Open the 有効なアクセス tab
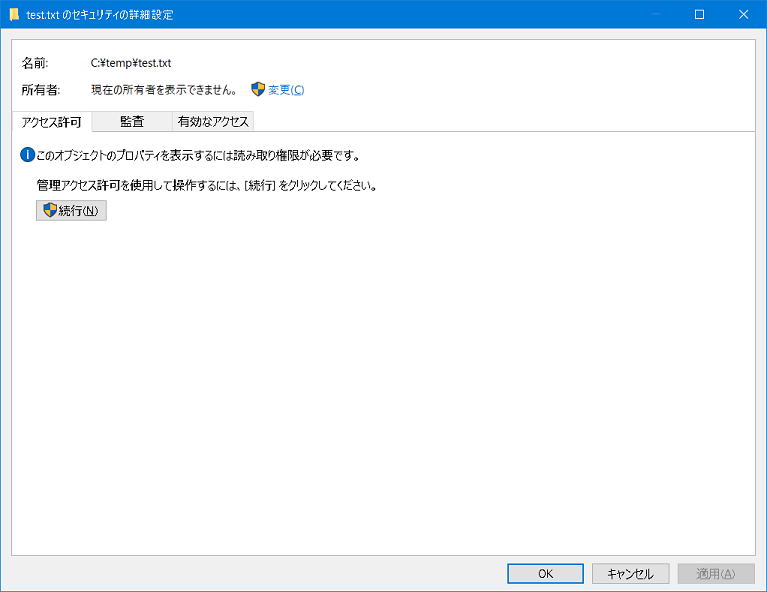 (x=212, y=121)
